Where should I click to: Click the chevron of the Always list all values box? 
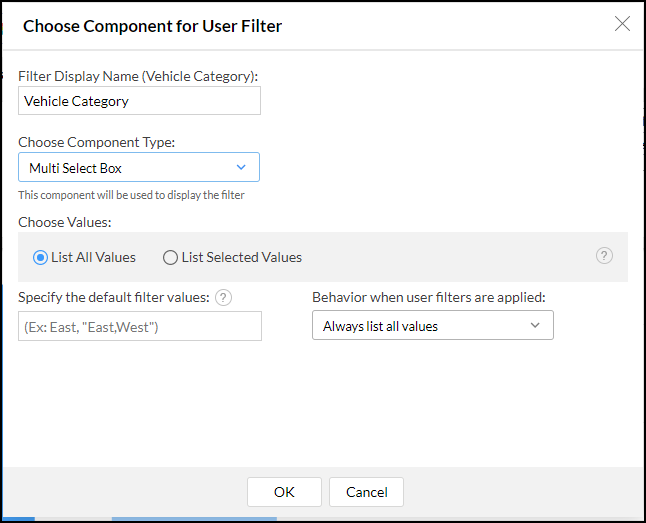535,325
